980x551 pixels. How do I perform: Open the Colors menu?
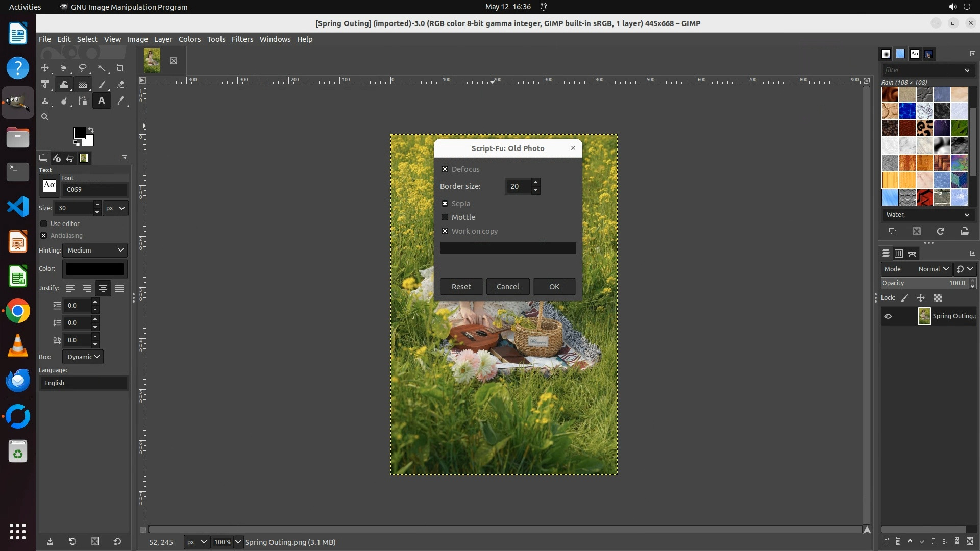click(x=189, y=39)
